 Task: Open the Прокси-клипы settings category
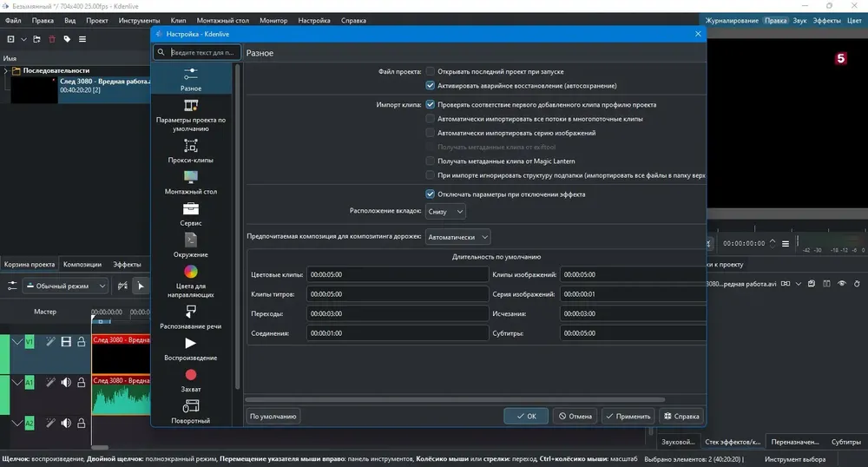(x=190, y=151)
